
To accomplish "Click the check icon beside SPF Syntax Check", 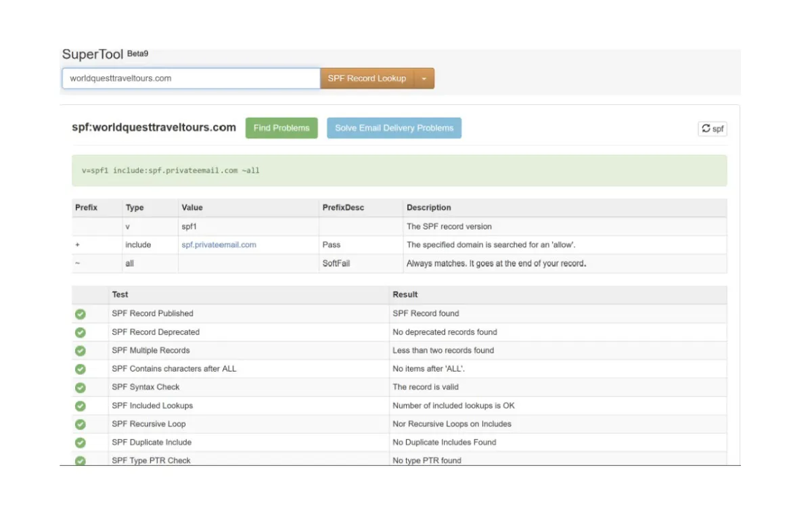I will tap(81, 388).
